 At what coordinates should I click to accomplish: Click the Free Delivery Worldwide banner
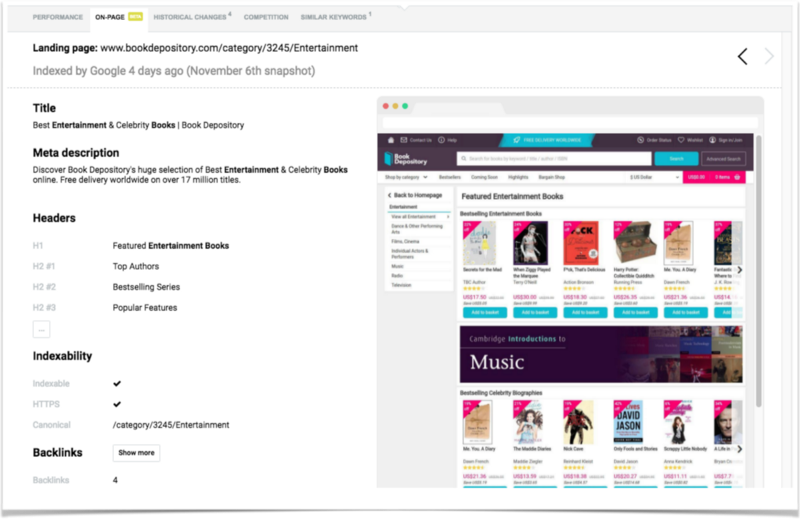pyautogui.click(x=547, y=140)
